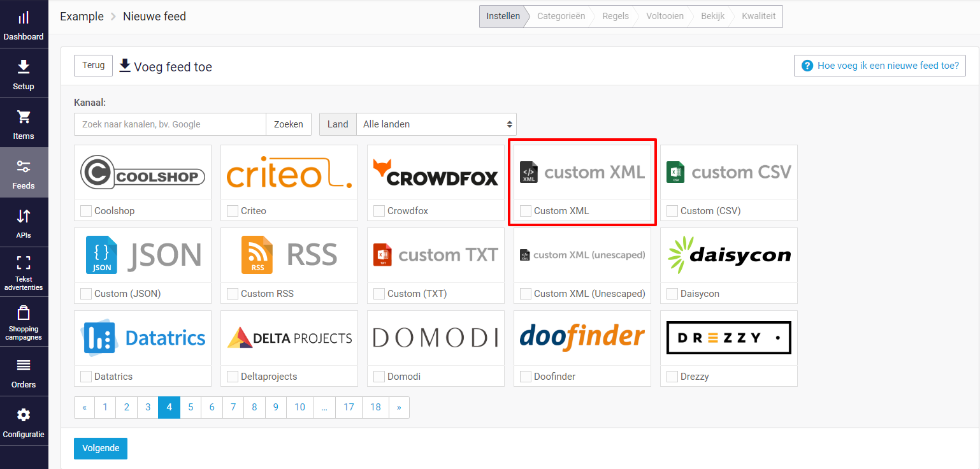Tick the Custom XML checkbox
The width and height of the screenshot is (980, 469).
point(526,211)
